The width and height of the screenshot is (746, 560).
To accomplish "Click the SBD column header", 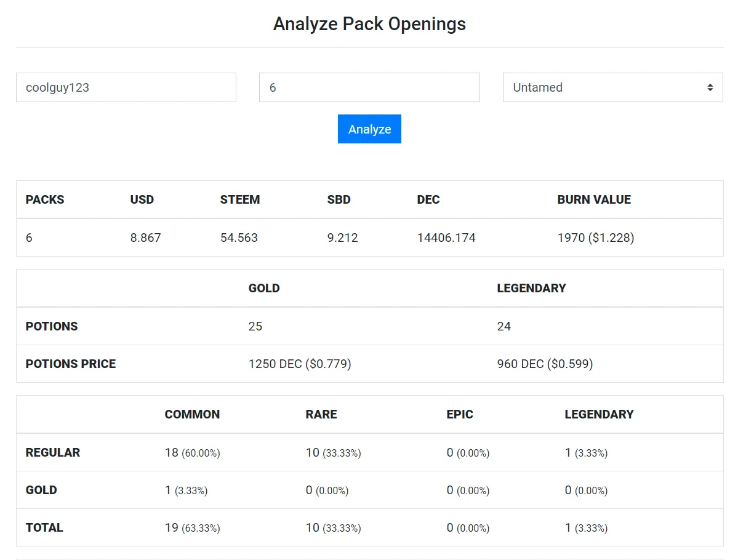I will coord(339,200).
